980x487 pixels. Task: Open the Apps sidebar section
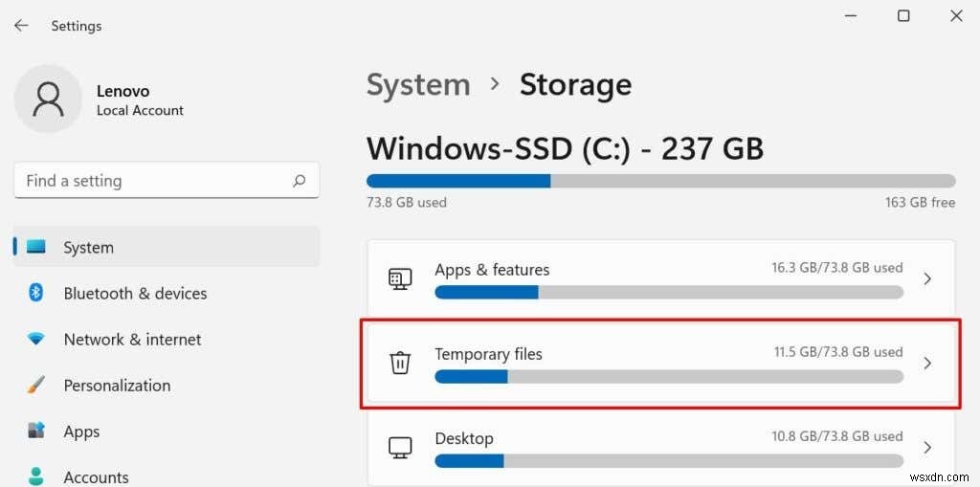tap(81, 432)
